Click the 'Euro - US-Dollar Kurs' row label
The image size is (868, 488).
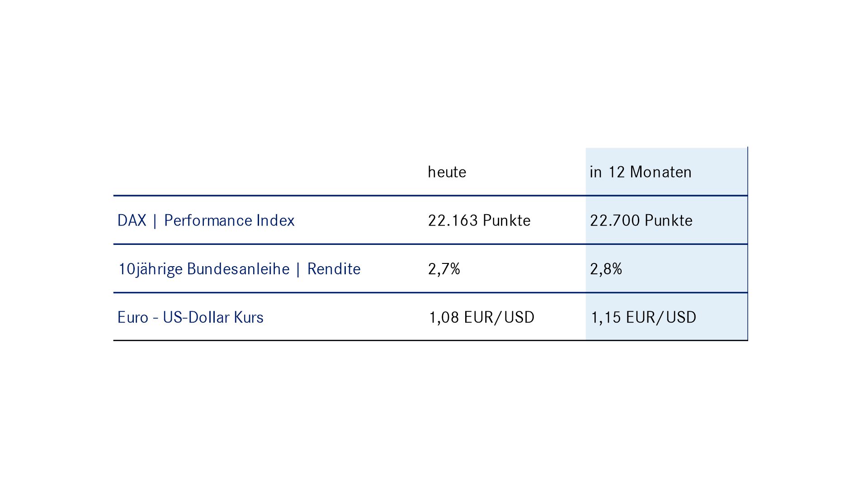[x=190, y=317]
